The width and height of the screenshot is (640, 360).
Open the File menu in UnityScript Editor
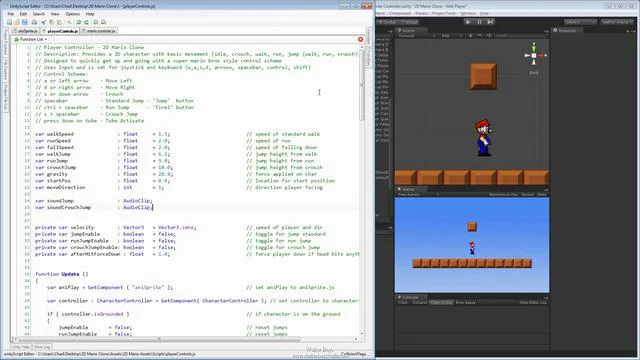click(x=11, y=14)
